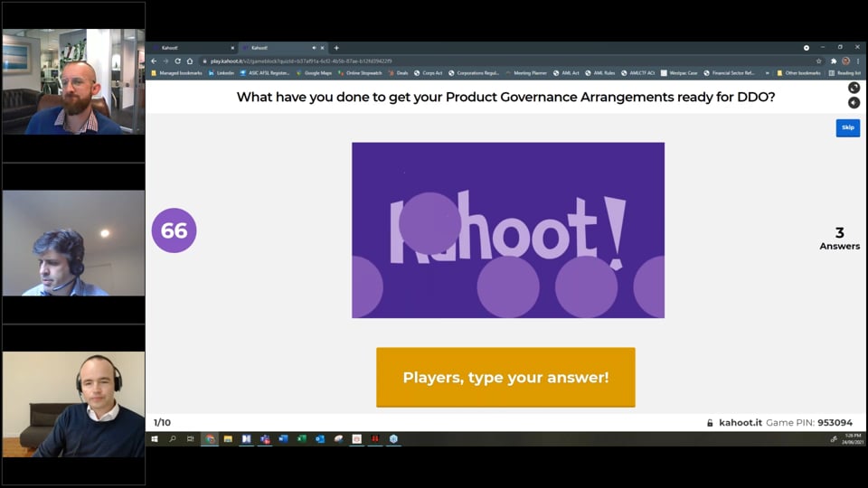Screen dimensions: 868x488
Task: Open a new browser tab
Action: pos(336,47)
